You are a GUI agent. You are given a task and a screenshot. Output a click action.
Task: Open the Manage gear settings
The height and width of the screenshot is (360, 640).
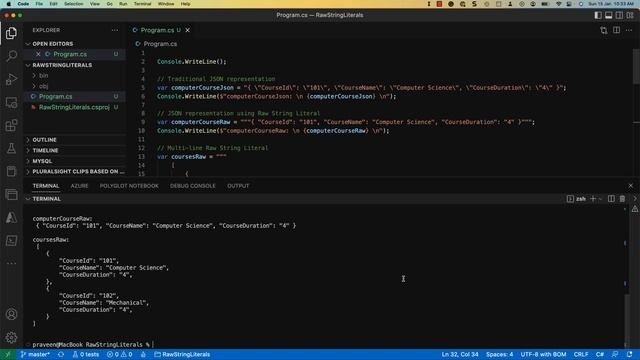pyautogui.click(x=11, y=337)
